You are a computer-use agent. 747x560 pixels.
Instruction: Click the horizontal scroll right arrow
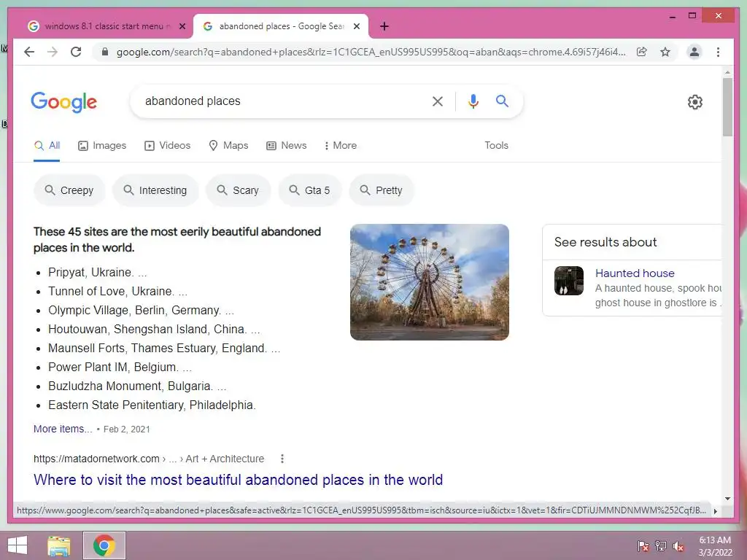coord(716,511)
